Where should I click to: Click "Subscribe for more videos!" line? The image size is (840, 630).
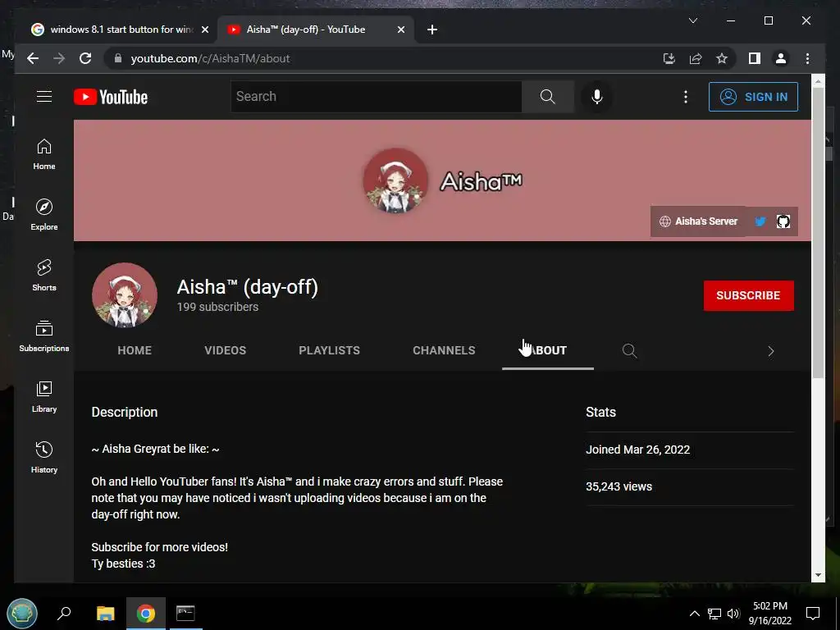[160, 547]
